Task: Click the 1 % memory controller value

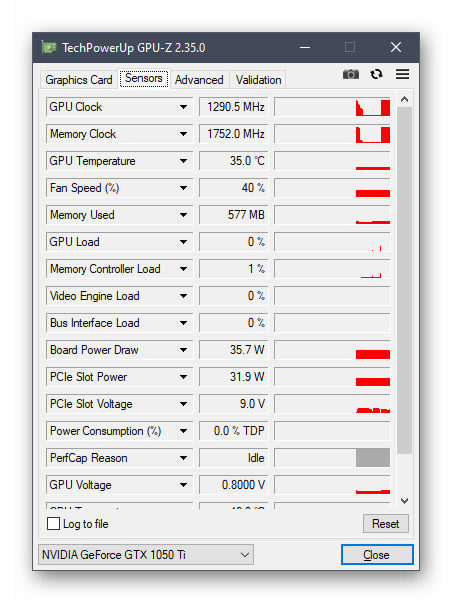Action: click(x=234, y=269)
